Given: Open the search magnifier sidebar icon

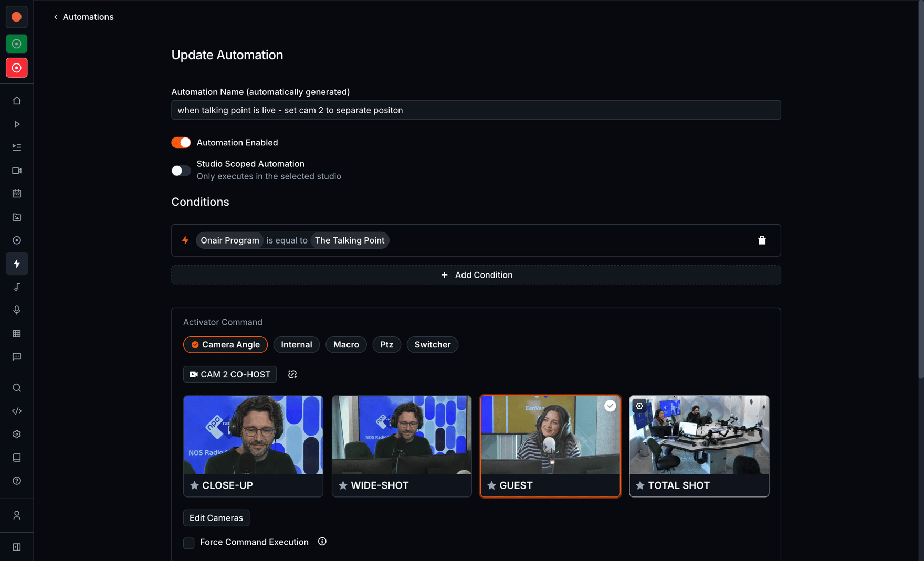Looking at the screenshot, I should pos(17,388).
